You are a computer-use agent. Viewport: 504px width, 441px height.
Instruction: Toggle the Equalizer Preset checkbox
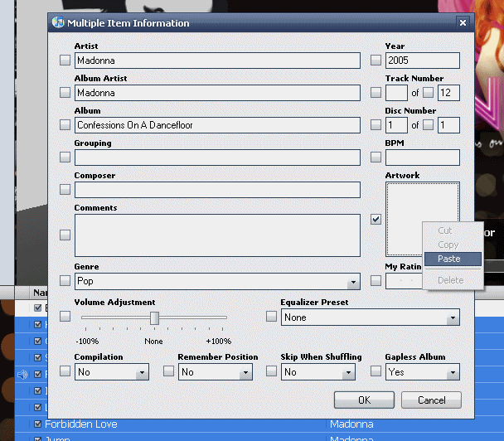[271, 317]
